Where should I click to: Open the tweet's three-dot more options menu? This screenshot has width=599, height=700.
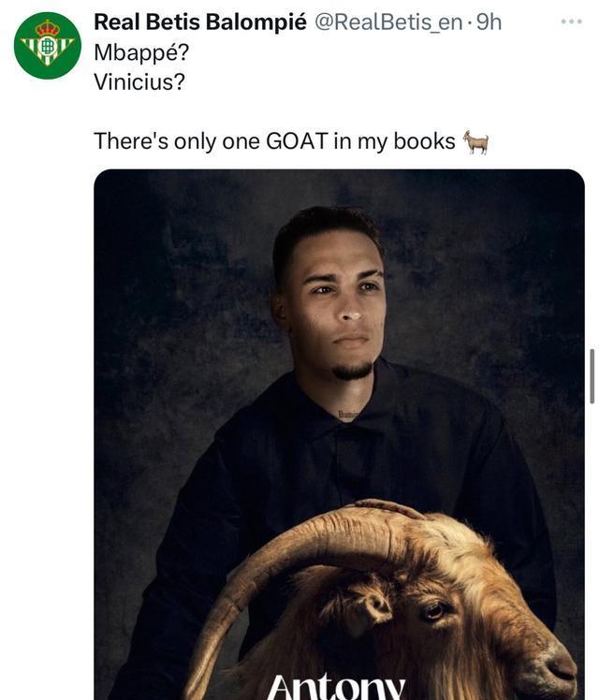[x=571, y=22]
